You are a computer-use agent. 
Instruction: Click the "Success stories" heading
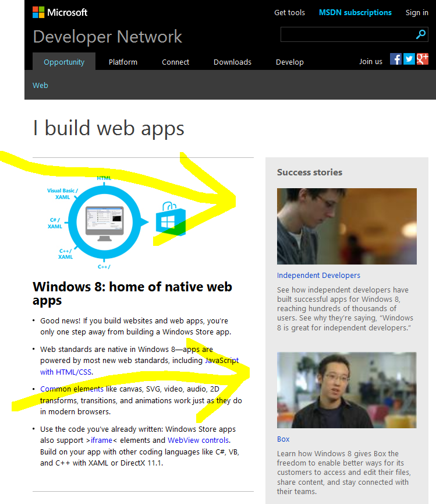coord(310,172)
